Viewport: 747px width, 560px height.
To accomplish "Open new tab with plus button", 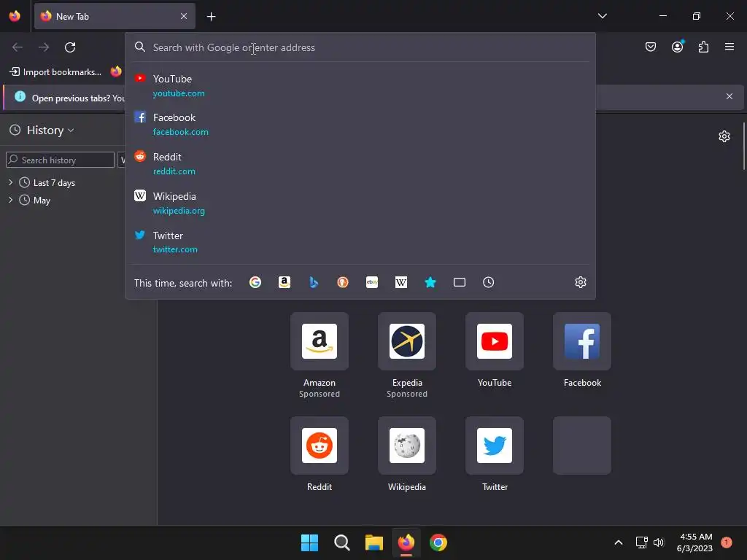I will [x=212, y=17].
